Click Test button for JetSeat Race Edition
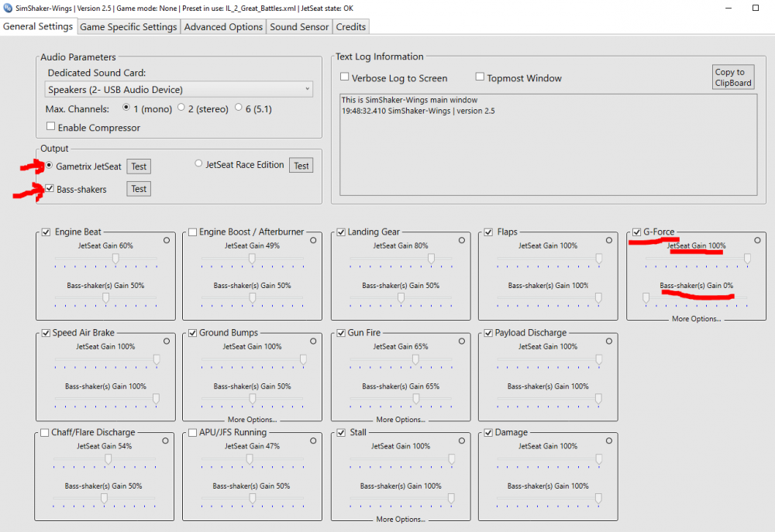This screenshot has width=775, height=532. point(301,166)
